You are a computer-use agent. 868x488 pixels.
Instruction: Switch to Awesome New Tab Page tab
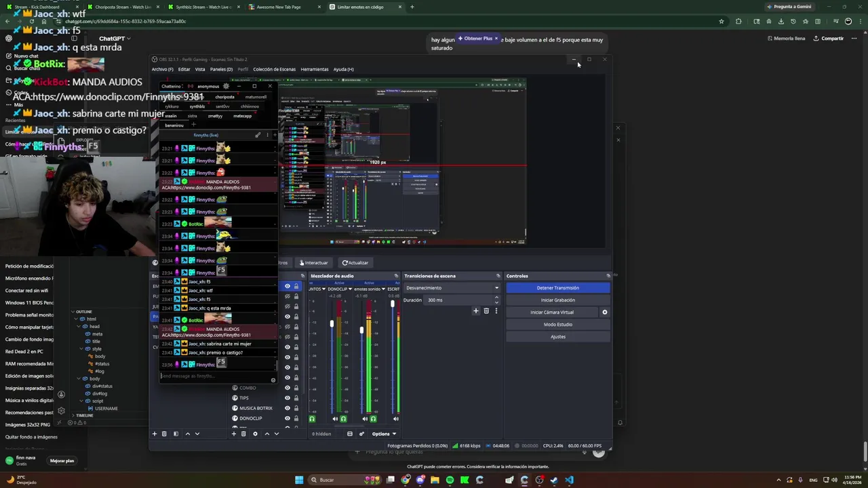279,7
